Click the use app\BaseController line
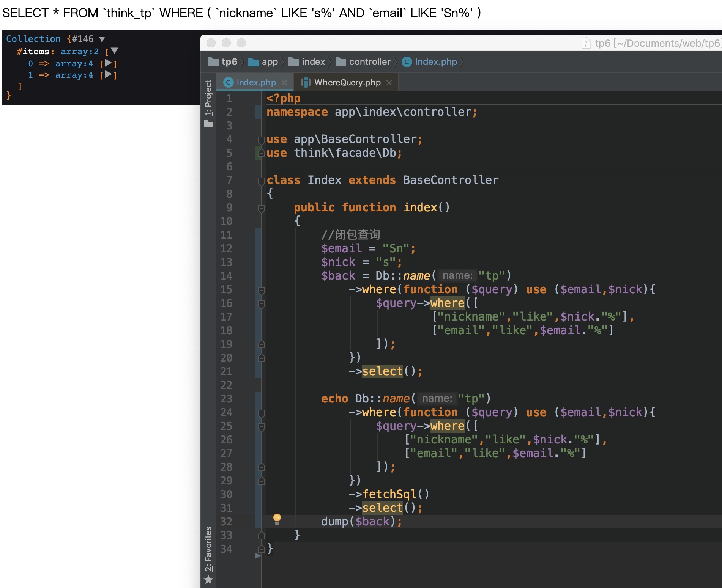 pos(344,139)
